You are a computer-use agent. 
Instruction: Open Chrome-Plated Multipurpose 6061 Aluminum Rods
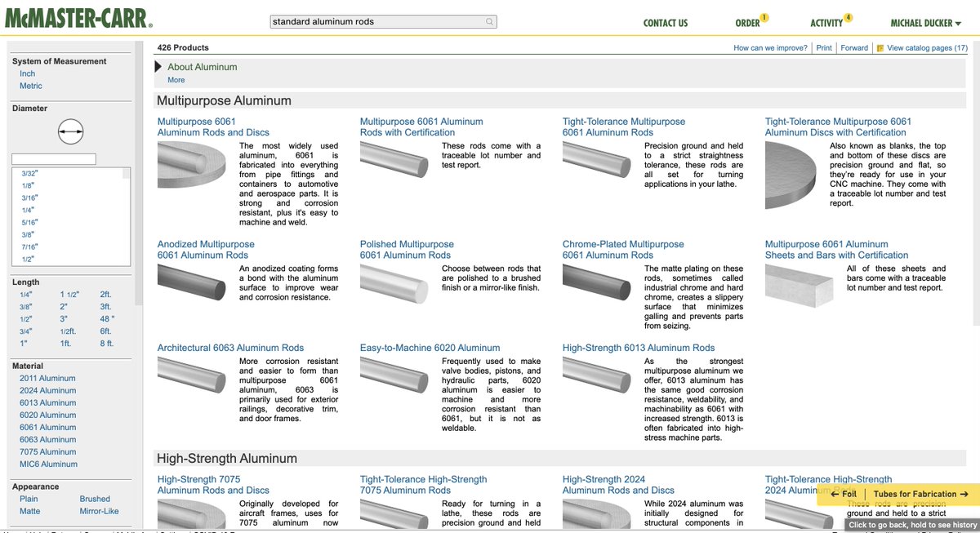[x=623, y=250]
